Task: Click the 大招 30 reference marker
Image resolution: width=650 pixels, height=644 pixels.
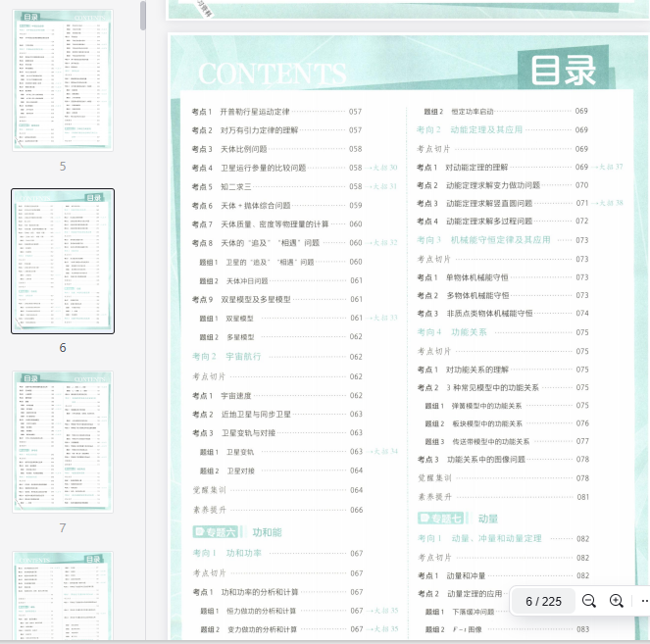Action: coord(381,168)
